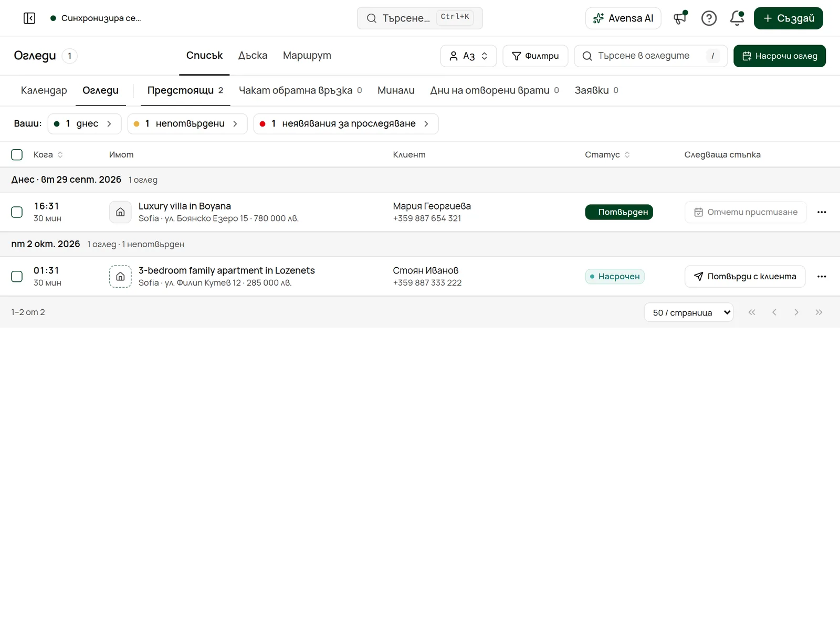Image resolution: width=840 pixels, height=630 pixels.
Task: Open the help question mark icon
Action: click(709, 18)
